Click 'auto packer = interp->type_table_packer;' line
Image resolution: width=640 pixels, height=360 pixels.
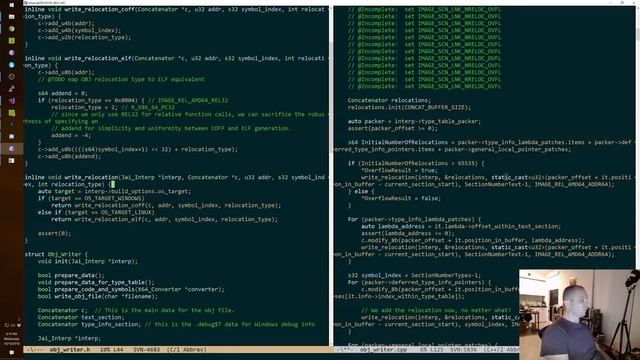click(414, 121)
